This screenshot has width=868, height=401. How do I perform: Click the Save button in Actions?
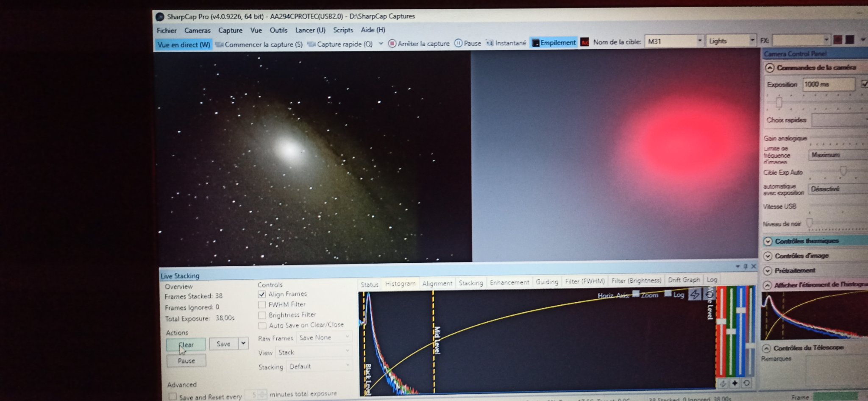[x=224, y=344]
